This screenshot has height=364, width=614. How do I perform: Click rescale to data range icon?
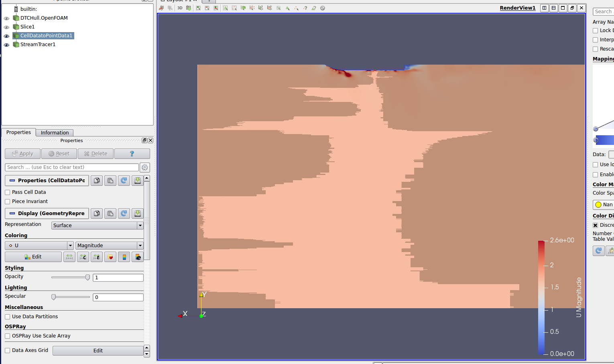coord(69,257)
